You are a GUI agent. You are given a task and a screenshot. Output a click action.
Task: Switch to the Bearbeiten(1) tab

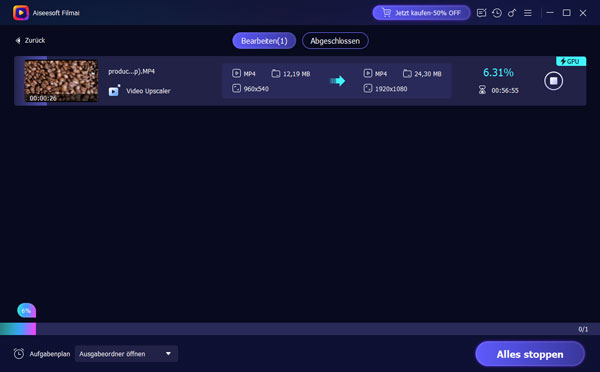(264, 41)
